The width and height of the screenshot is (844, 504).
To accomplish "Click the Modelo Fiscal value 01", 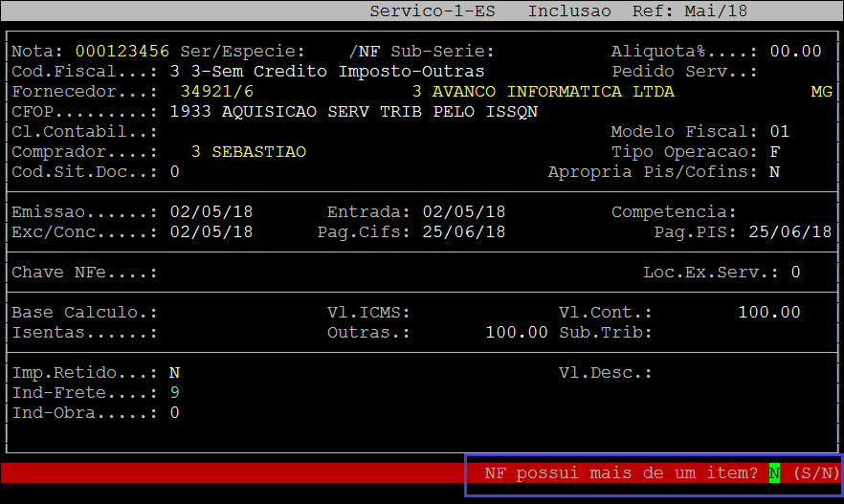I will tap(779, 132).
